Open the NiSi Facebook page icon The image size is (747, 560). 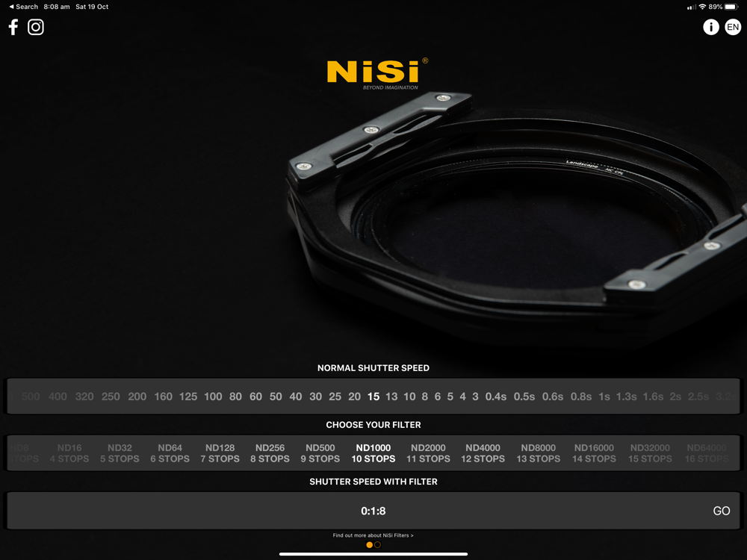tap(13, 28)
